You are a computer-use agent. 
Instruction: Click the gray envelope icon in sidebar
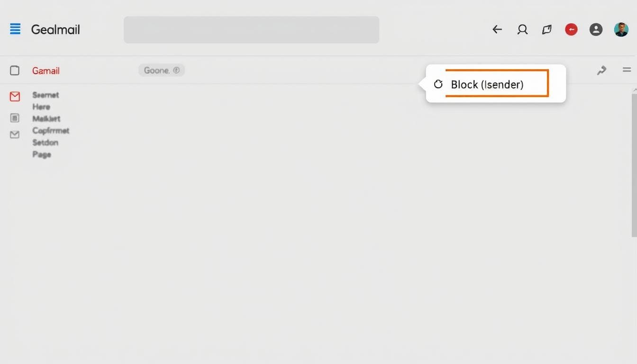pos(15,135)
